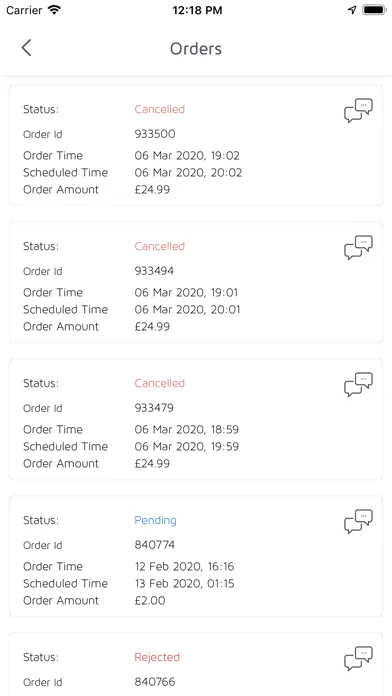Open chat for order 933494
392x696 pixels.
click(358, 247)
